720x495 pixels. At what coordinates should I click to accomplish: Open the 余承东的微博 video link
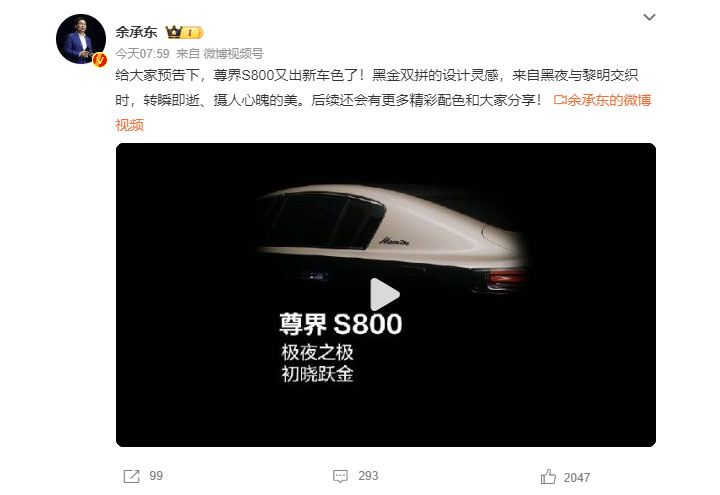(609, 100)
